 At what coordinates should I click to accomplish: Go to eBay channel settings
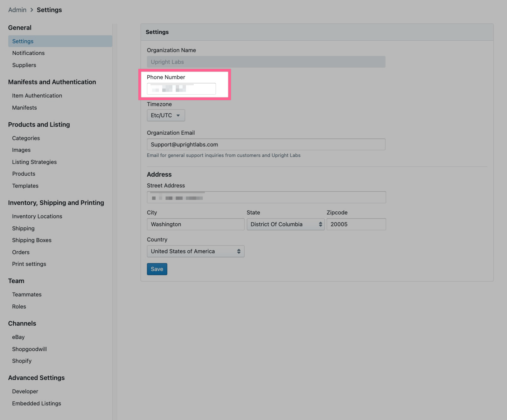[18, 337]
